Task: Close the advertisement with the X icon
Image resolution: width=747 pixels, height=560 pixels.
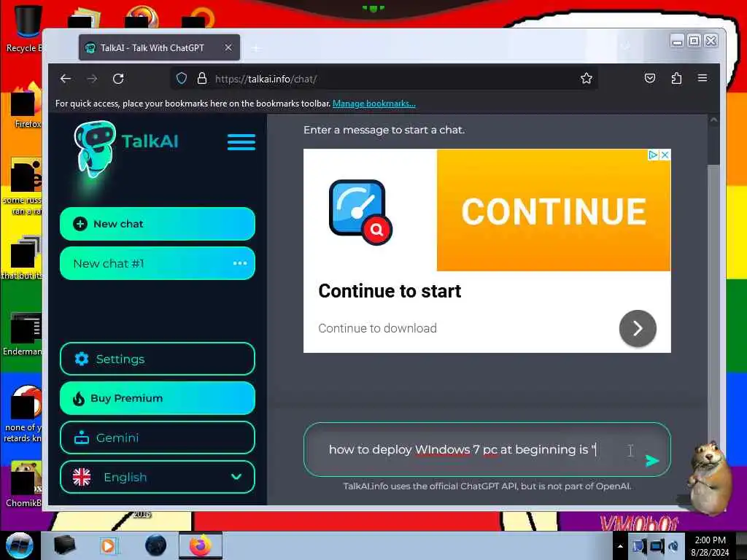Action: coord(665,155)
